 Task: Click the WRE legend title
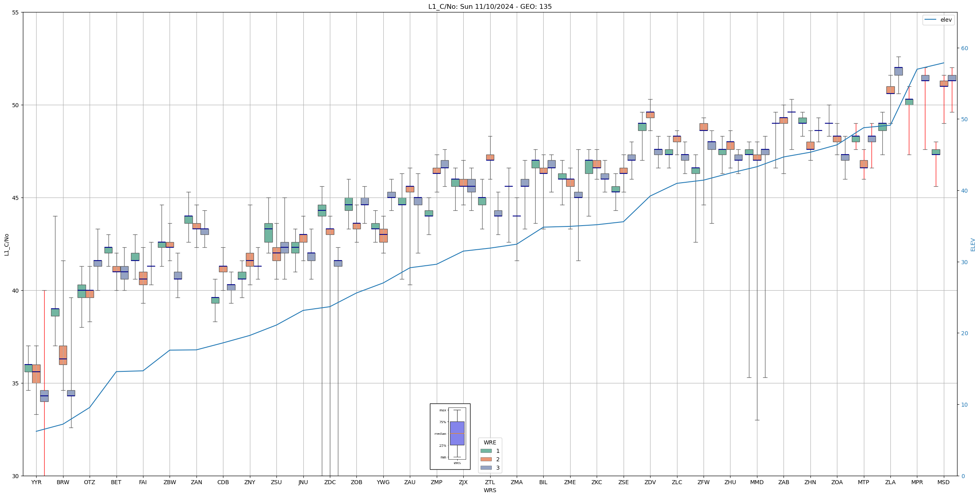tap(490, 442)
